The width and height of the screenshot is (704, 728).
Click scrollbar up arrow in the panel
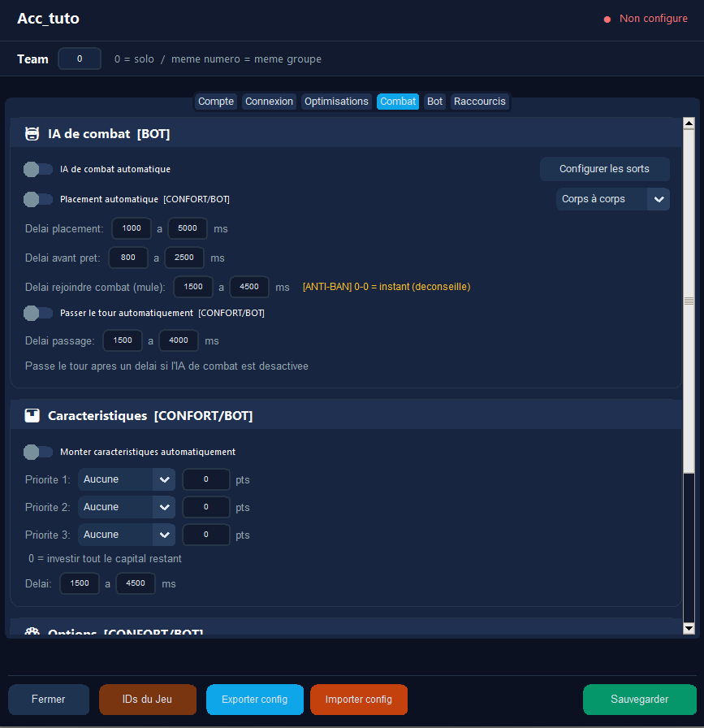point(689,123)
